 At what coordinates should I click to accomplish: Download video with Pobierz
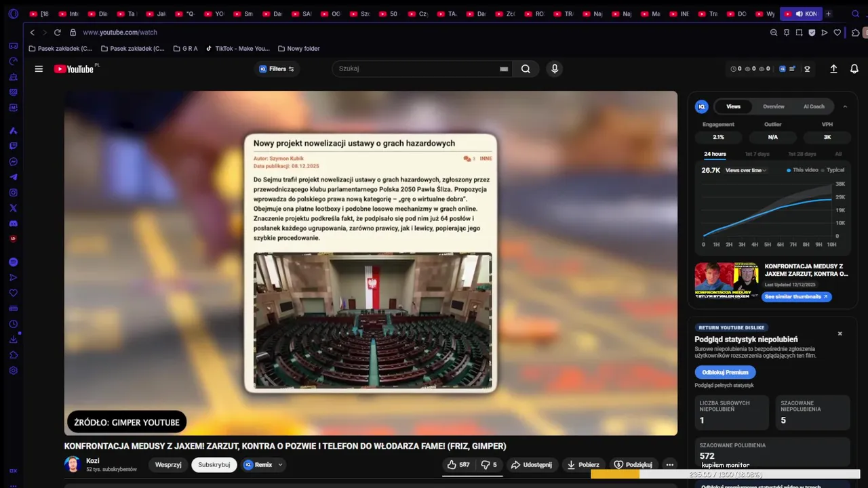pyautogui.click(x=583, y=464)
